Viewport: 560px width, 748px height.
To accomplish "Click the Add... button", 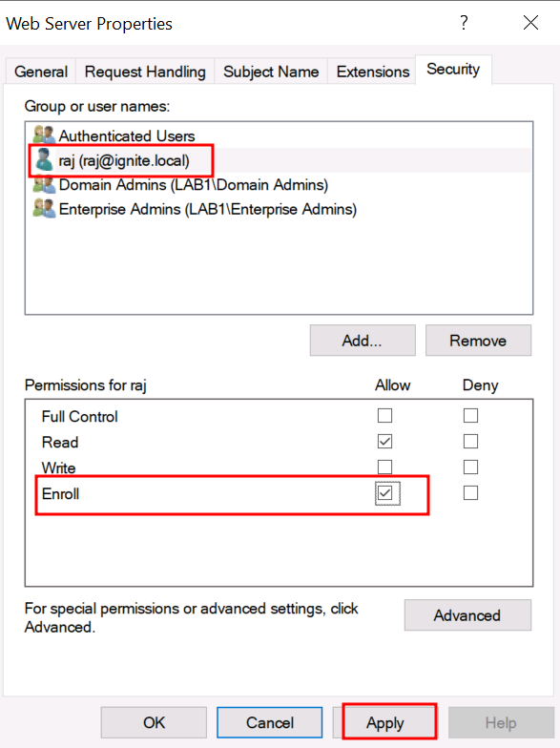I will tap(363, 340).
